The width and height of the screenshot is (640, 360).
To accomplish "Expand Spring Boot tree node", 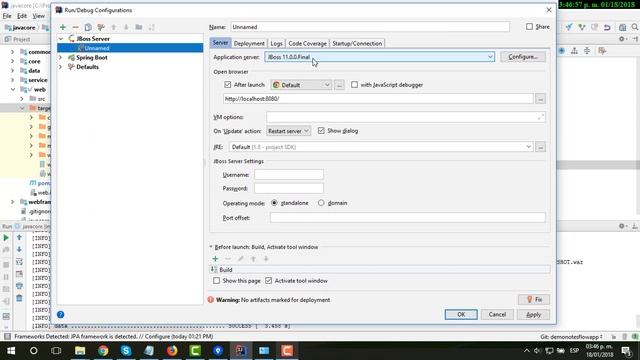I will click(61, 58).
